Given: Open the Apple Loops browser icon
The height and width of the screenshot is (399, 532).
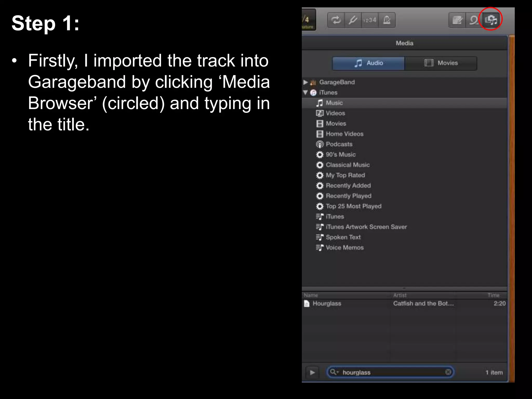Looking at the screenshot, I should [x=474, y=20].
